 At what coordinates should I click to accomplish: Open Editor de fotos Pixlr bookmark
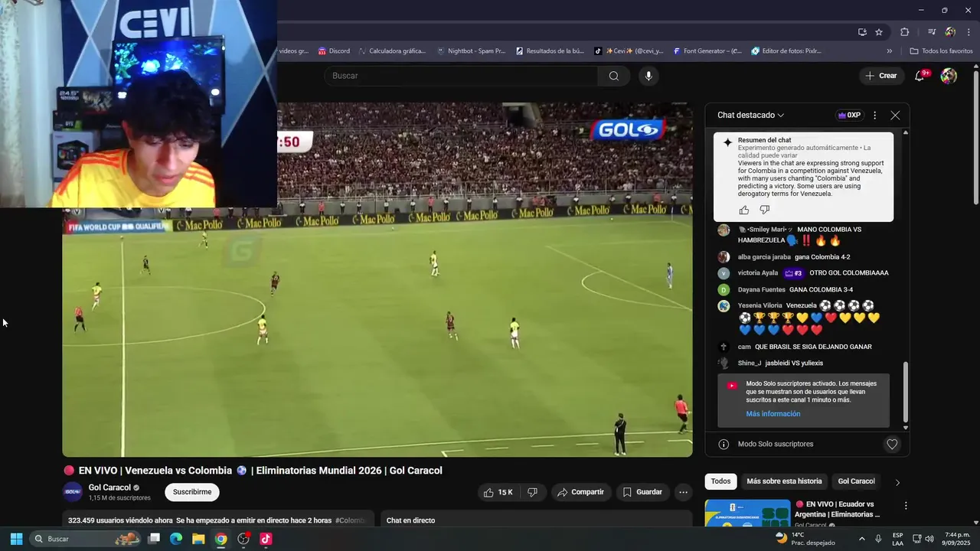pyautogui.click(x=786, y=51)
